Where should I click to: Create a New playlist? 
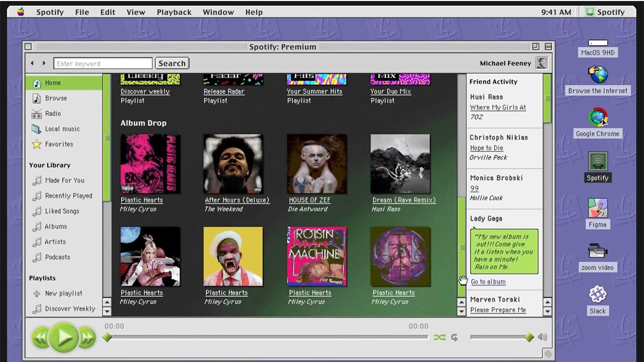64,293
